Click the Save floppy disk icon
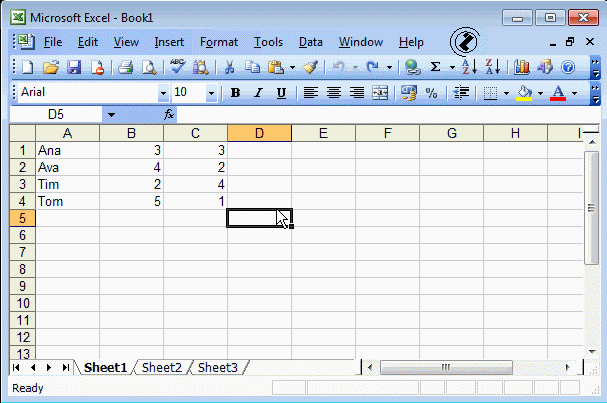Image resolution: width=607 pixels, height=403 pixels. (x=74, y=67)
